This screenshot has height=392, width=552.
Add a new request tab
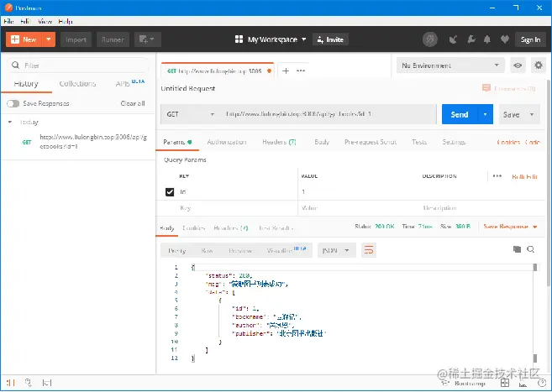[x=286, y=71]
